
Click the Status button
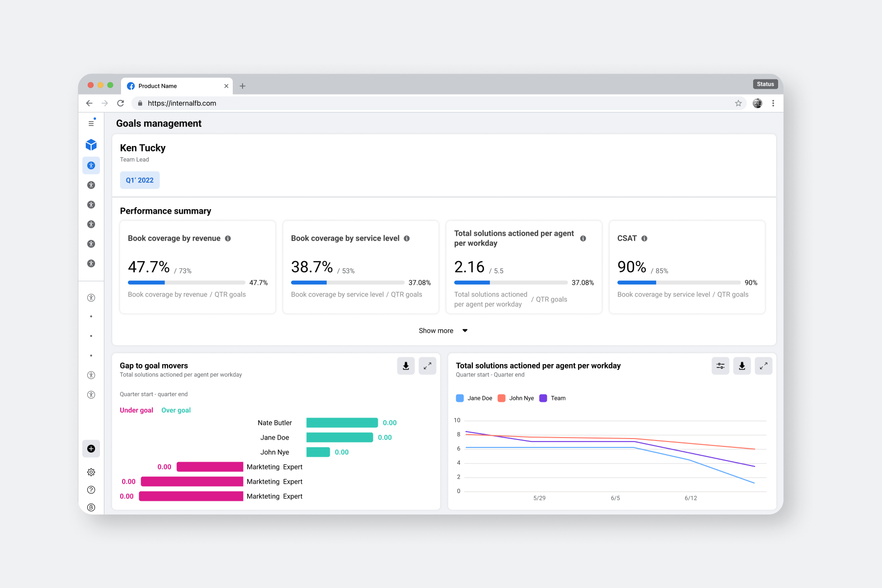pyautogui.click(x=765, y=84)
